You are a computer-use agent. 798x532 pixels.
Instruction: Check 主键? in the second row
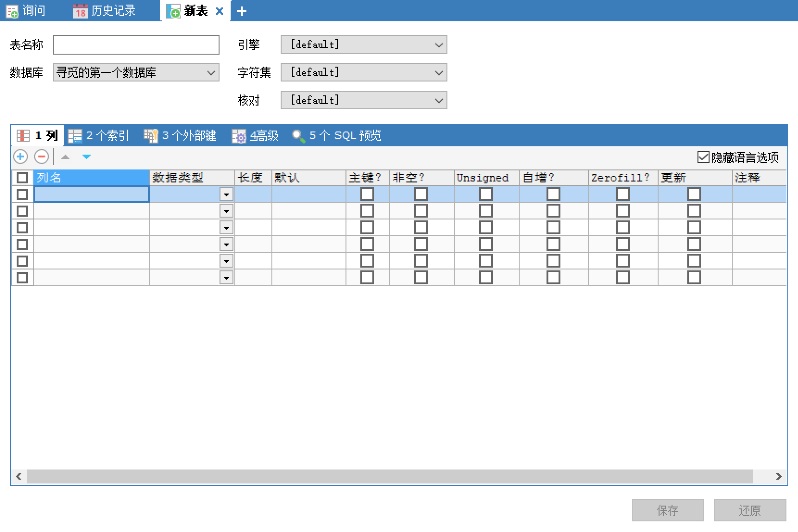coord(367,211)
